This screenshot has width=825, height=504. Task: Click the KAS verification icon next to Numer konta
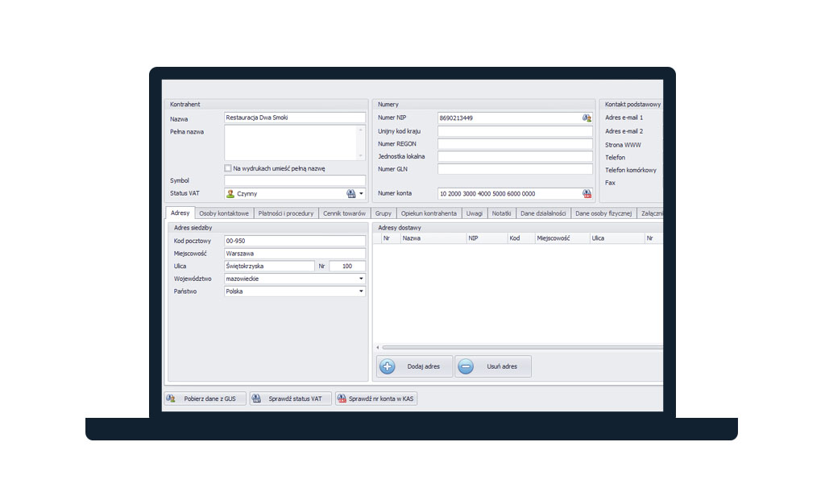click(587, 193)
